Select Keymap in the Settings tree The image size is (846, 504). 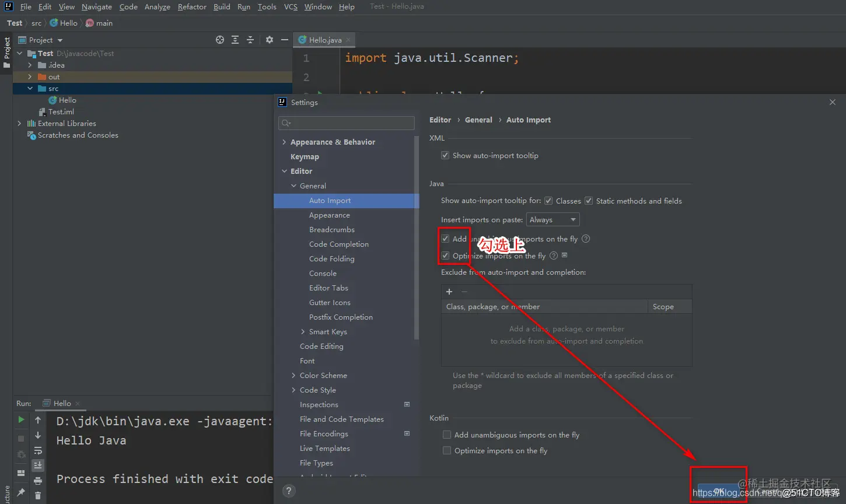pos(305,156)
